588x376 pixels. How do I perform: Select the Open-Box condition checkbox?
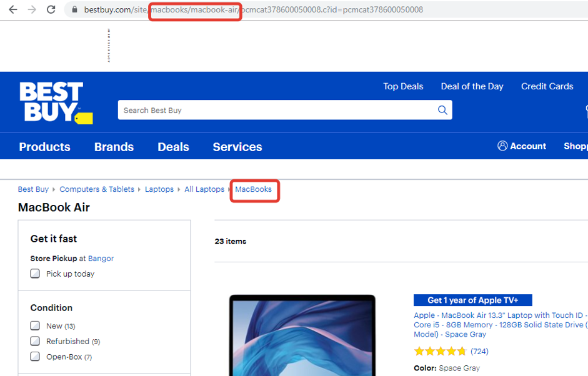[36, 357]
